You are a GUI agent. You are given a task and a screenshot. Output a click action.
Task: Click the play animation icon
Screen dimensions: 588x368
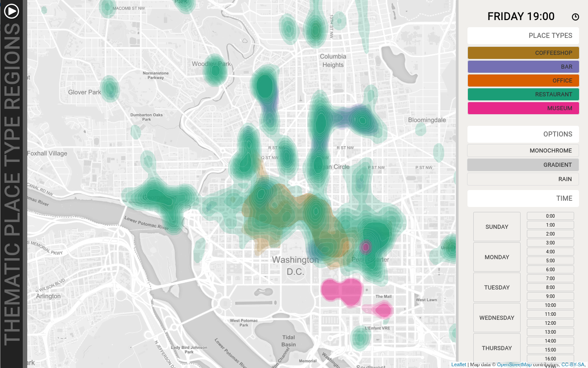tap(12, 11)
